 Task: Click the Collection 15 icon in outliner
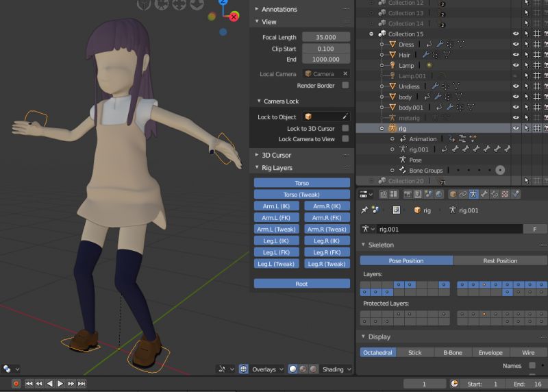[382, 34]
